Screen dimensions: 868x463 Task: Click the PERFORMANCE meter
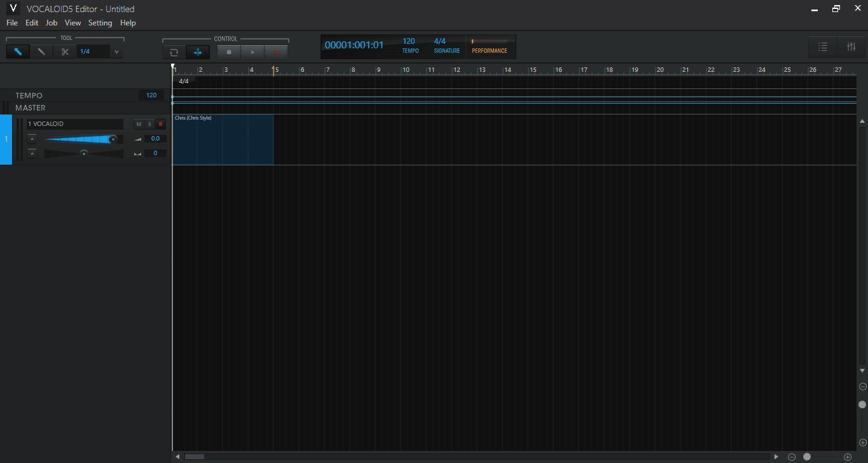[490, 46]
